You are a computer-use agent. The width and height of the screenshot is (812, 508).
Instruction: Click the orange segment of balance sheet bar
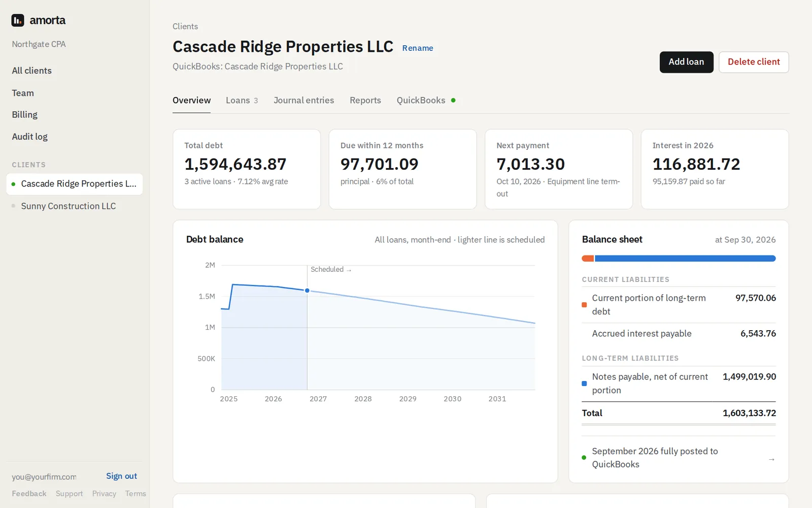point(588,259)
